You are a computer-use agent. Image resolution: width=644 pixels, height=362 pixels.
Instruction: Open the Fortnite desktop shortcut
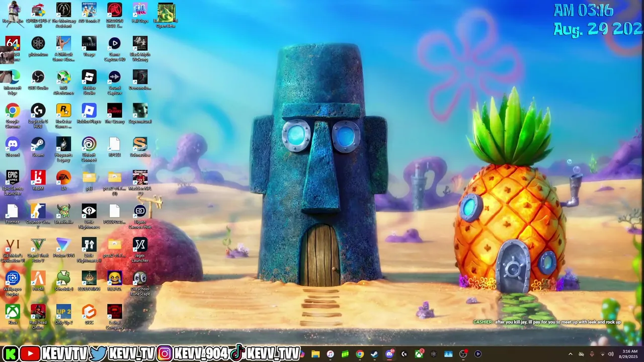tap(13, 214)
